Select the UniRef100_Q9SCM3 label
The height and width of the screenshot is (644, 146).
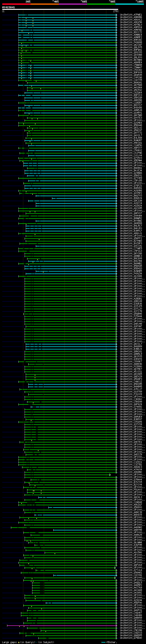pyautogui.click(x=131, y=53)
